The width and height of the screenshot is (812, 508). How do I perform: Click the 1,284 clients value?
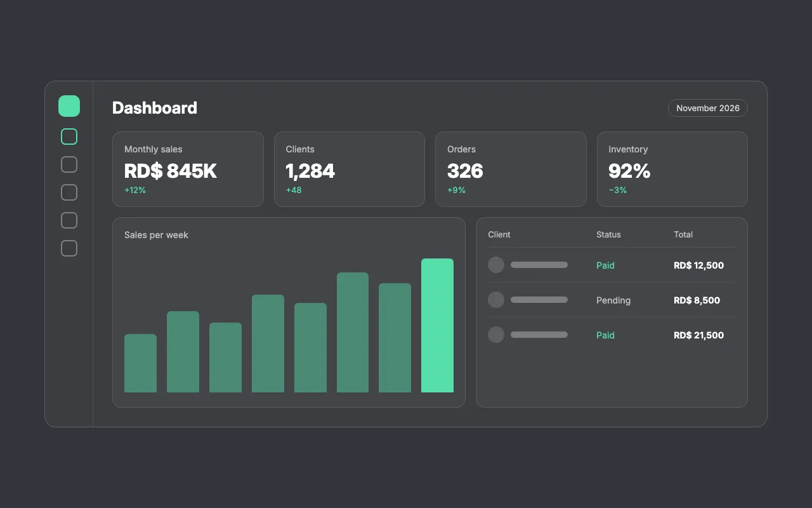click(x=310, y=171)
